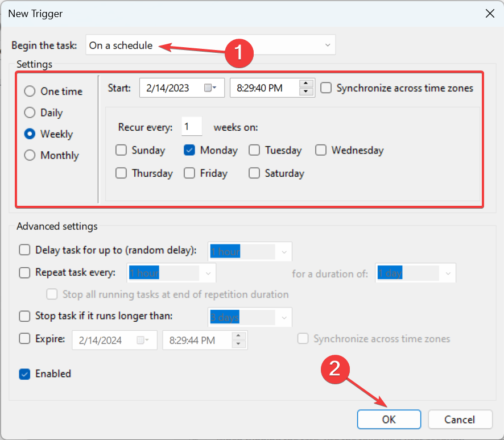504x440 pixels.
Task: Uncheck the Monday checkbox
Action: [189, 150]
